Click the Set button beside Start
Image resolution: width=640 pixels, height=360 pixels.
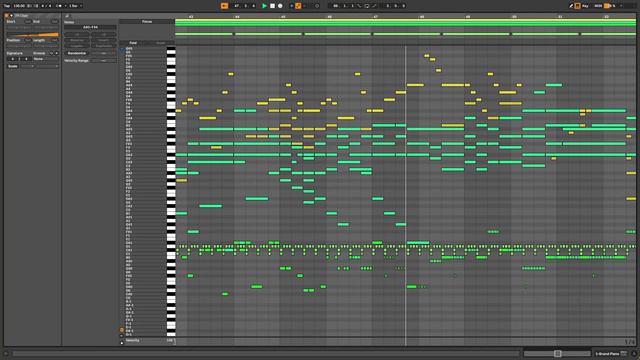pyautogui.click(x=28, y=21)
